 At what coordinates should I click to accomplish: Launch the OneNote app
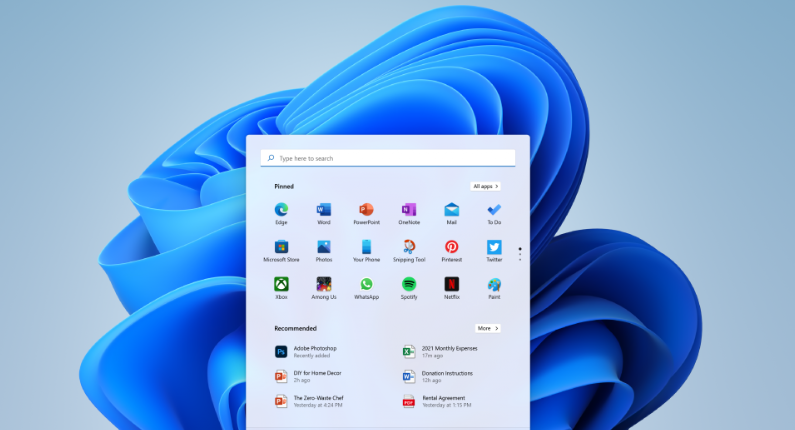pyautogui.click(x=409, y=210)
